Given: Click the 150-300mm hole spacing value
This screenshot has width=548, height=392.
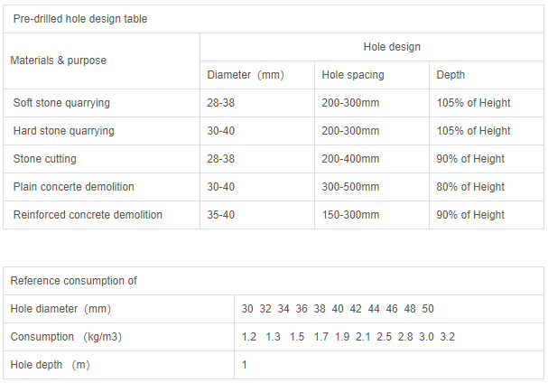Looking at the screenshot, I should pyautogui.click(x=350, y=215).
